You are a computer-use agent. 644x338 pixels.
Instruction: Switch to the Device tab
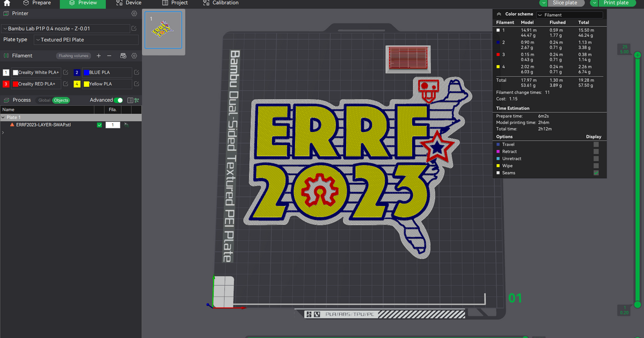tap(129, 3)
